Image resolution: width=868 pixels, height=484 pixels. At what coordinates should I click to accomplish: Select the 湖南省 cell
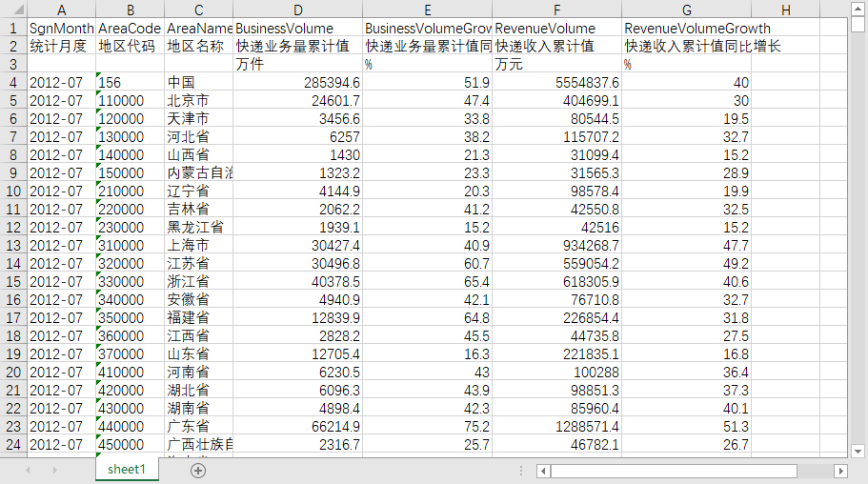(x=199, y=408)
